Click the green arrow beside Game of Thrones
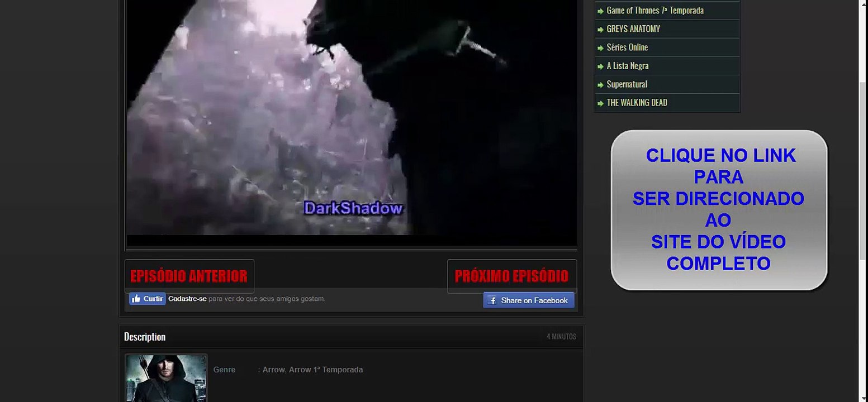The height and width of the screenshot is (402, 868). (600, 11)
